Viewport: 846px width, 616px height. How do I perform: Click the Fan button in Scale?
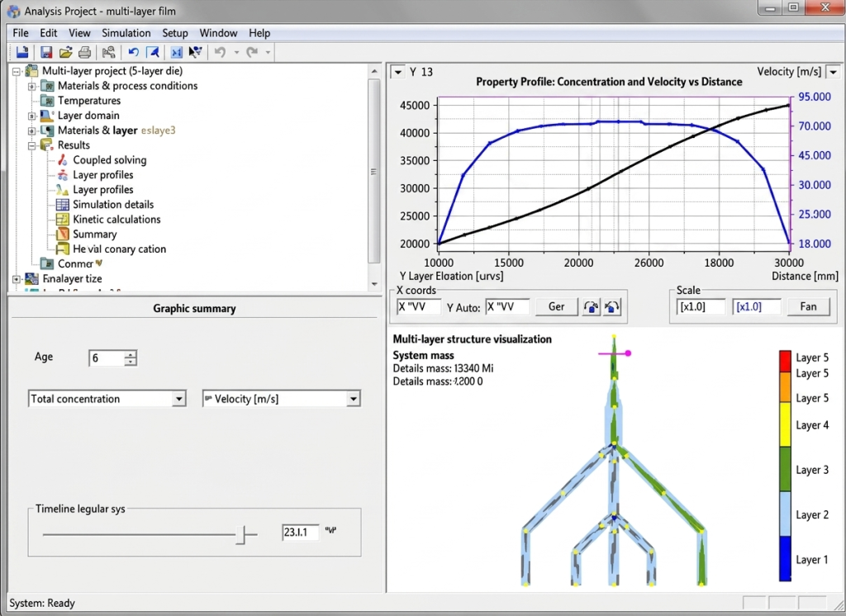point(808,307)
